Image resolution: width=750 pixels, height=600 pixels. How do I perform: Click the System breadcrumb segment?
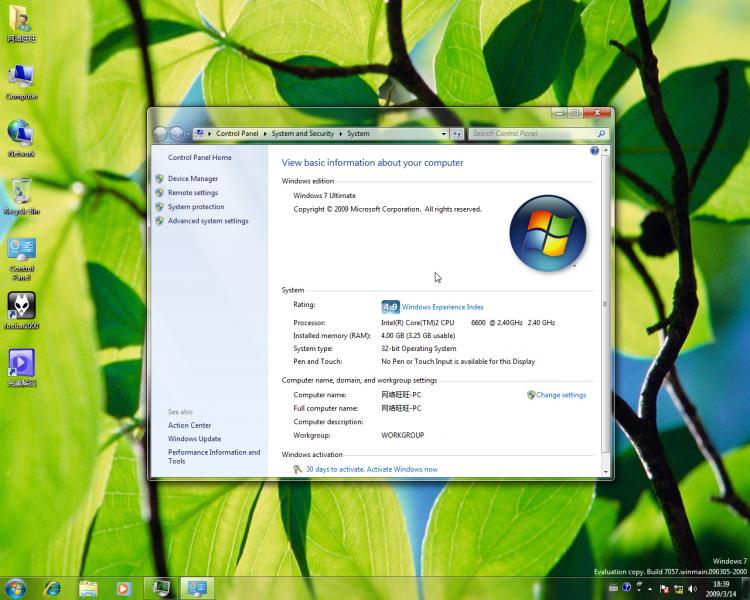point(358,133)
